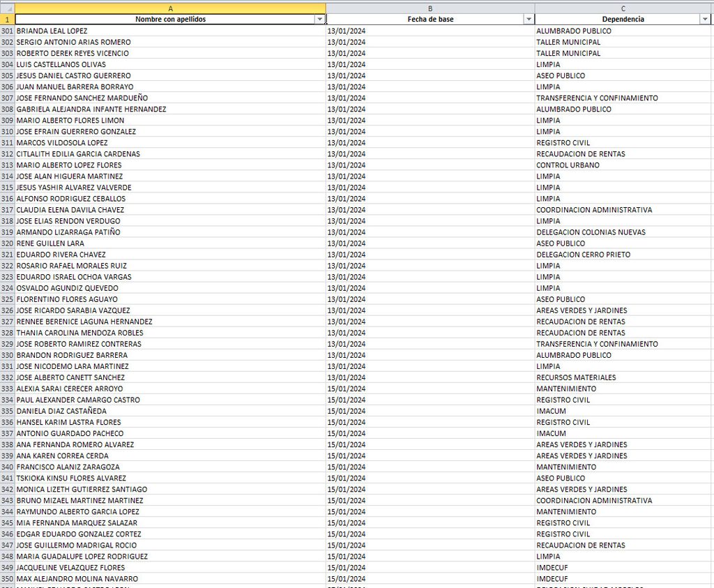Select the Dependencia cell for EDUARDO ISRAEL OCHOA VARGAS
714x588 pixels.
[x=623, y=277]
